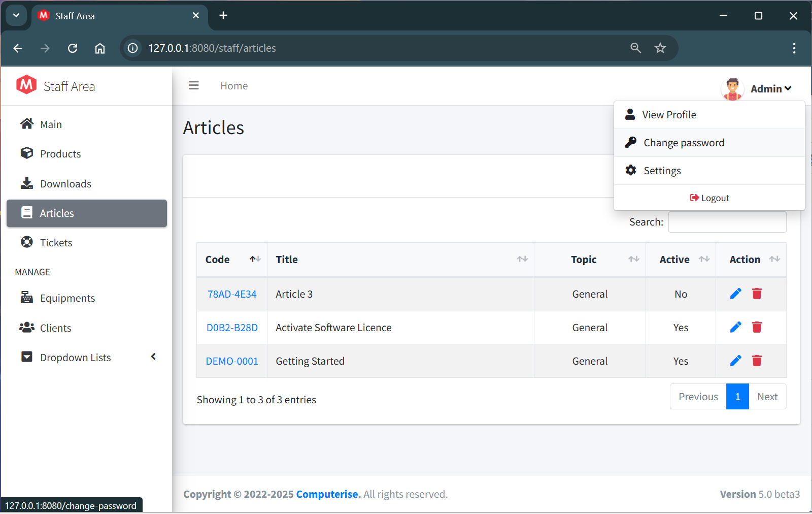The width and height of the screenshot is (812, 514).
Task: Open the browser zoom indicator
Action: [635, 48]
